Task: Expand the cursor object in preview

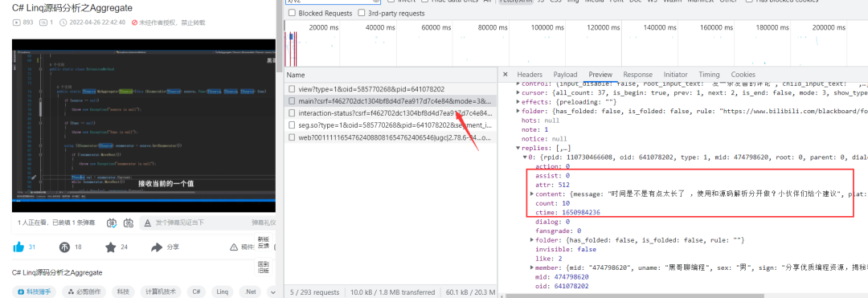Action: coord(518,93)
